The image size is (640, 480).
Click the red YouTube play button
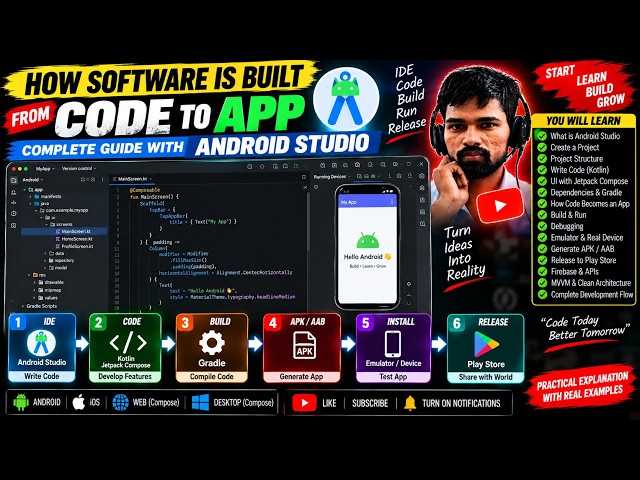500,206
